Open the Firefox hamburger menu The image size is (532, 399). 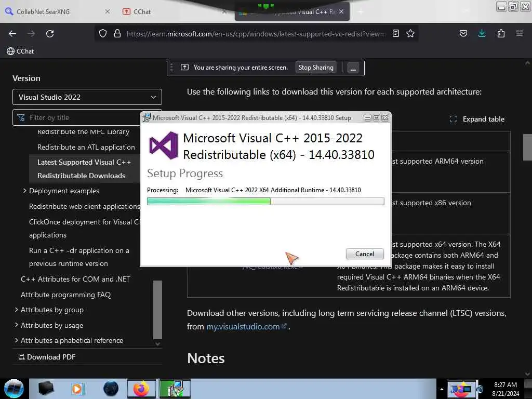coord(519,34)
